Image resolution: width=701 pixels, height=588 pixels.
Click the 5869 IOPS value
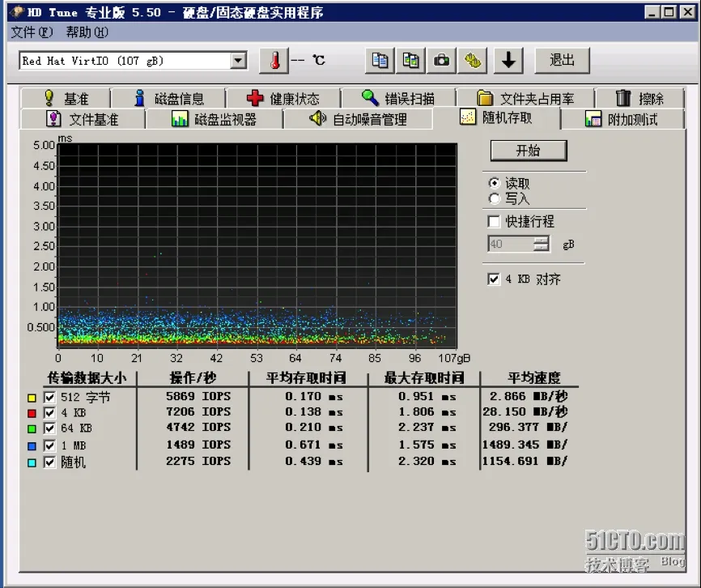tap(198, 396)
